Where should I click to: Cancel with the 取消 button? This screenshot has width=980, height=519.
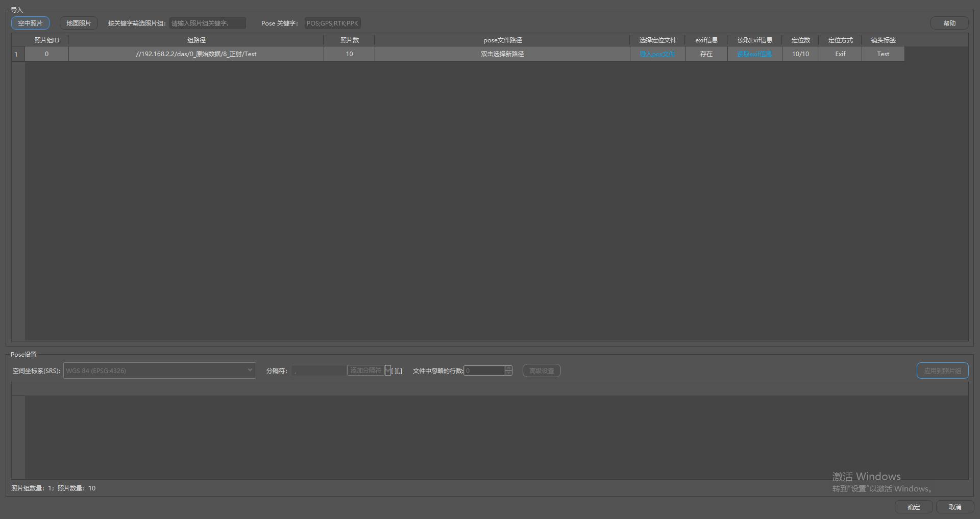click(x=955, y=507)
